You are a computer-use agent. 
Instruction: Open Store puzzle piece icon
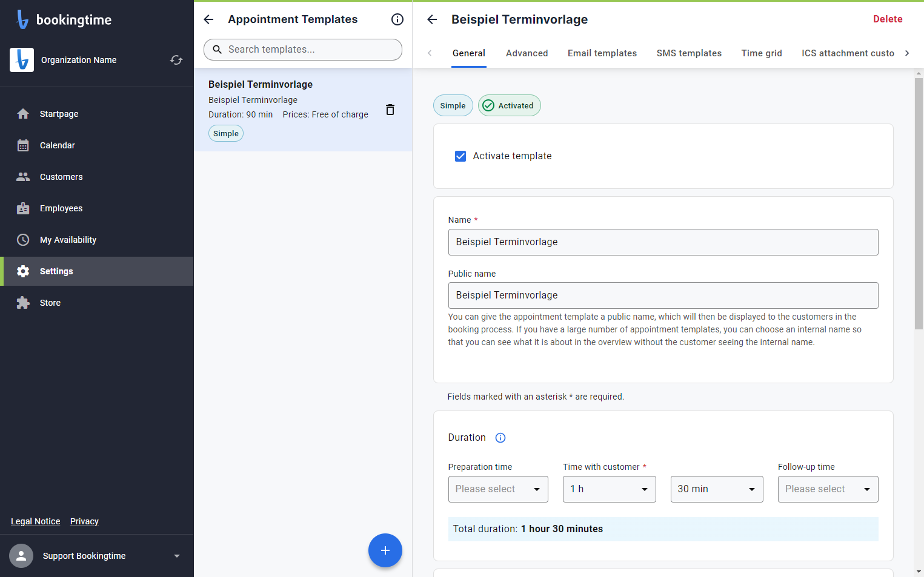[x=23, y=303]
